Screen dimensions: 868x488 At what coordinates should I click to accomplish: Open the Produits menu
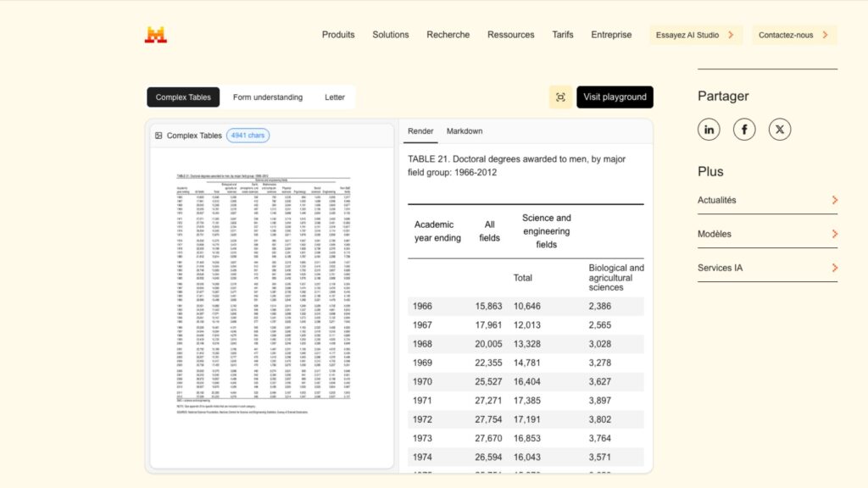338,35
